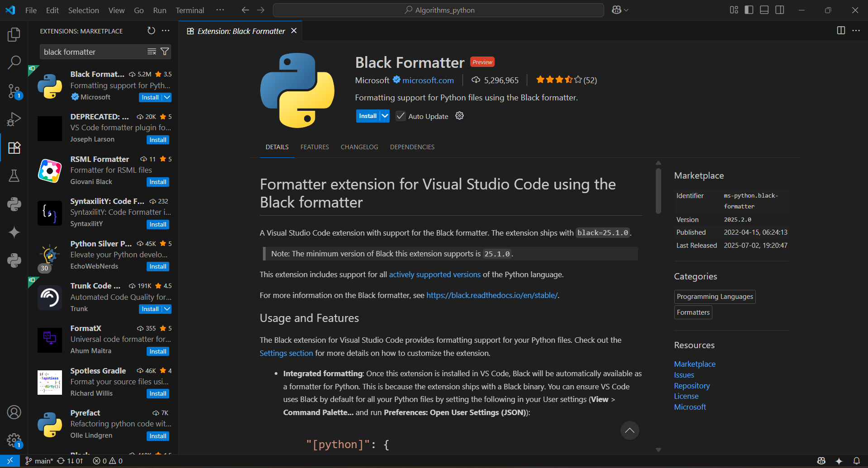
Task: Install Black Formatter from details page
Action: coord(368,116)
